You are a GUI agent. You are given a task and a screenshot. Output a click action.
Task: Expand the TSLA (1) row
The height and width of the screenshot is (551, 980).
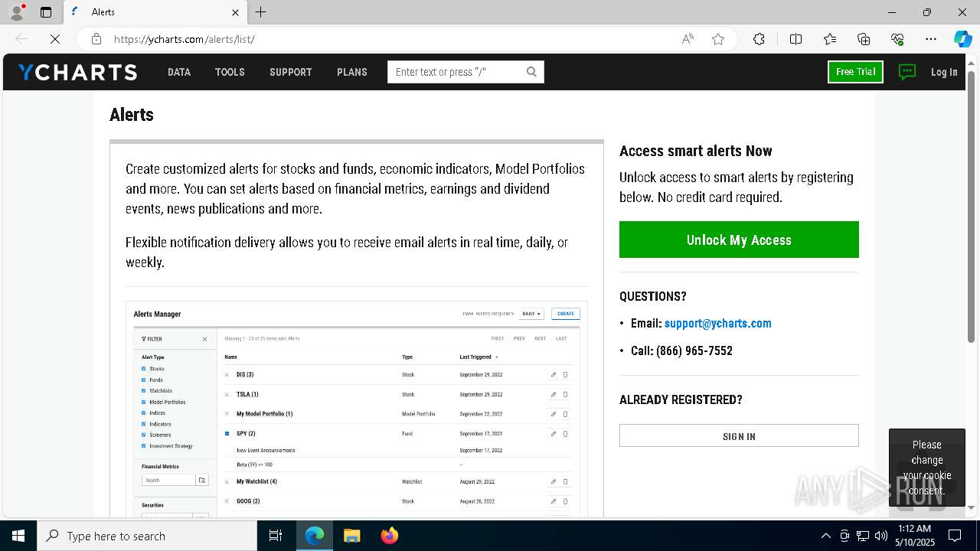click(x=227, y=395)
